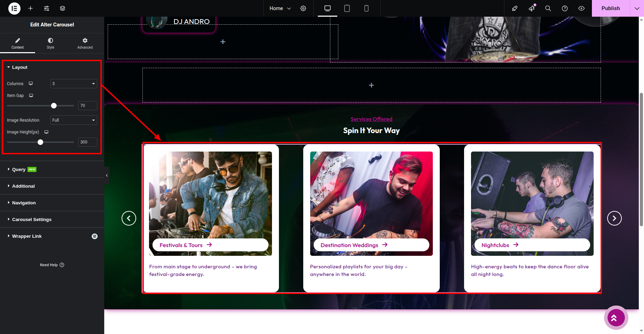Expand the Navigation section
The image size is (644, 334).
click(x=24, y=203)
